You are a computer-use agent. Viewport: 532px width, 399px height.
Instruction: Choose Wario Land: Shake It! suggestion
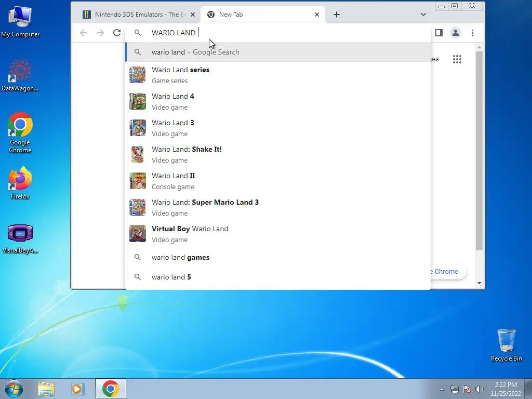tap(278, 154)
